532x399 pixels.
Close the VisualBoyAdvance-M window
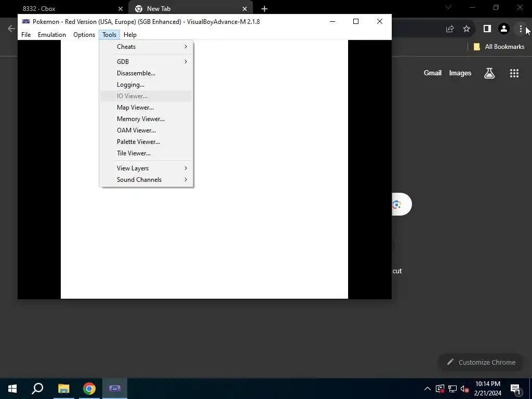click(380, 21)
